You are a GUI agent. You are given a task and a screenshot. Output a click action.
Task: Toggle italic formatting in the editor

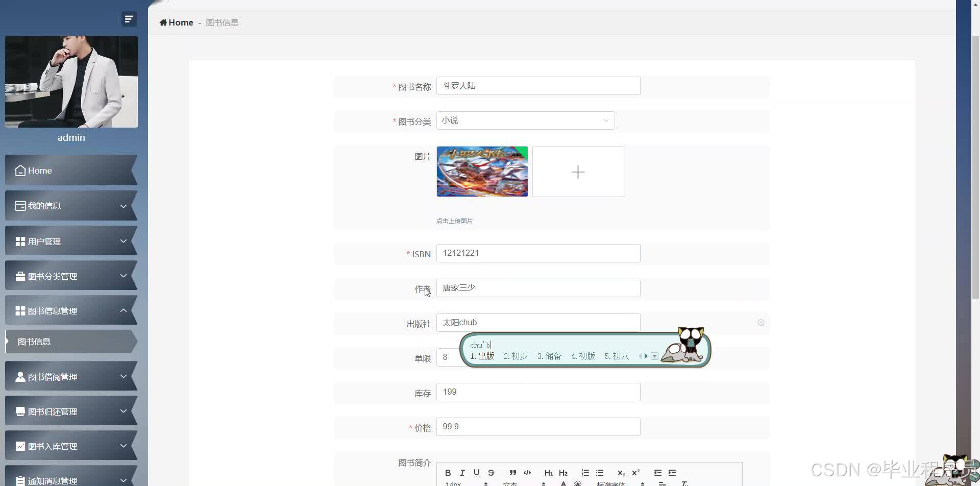pos(462,473)
